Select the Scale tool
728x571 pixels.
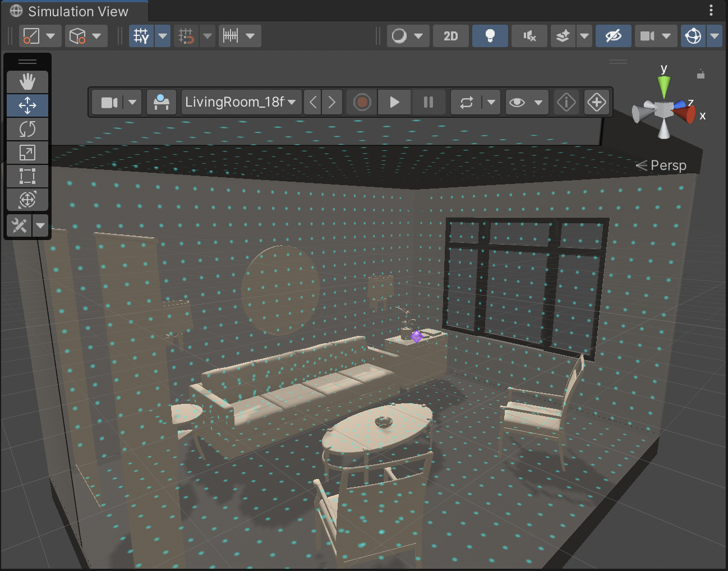(27, 153)
